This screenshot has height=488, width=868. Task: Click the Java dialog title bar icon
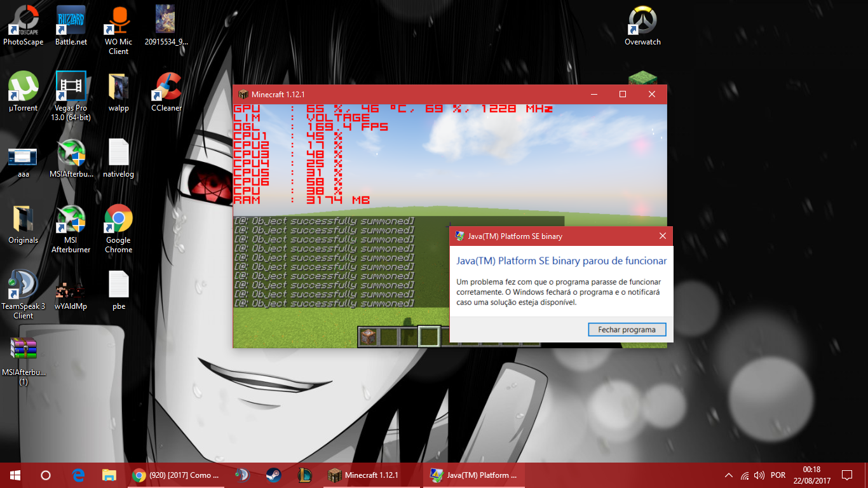point(460,236)
